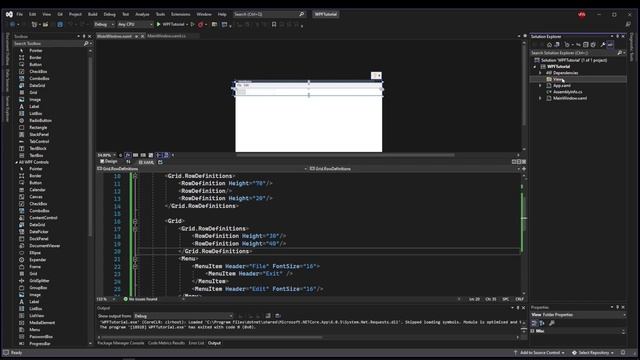This screenshot has width=640, height=360.
Task: Click Start Without Debugging outline play icon
Action: pos(193,24)
